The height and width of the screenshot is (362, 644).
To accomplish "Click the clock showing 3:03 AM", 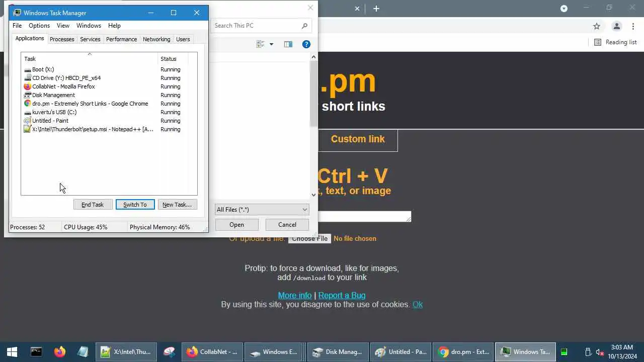I will (x=621, y=347).
